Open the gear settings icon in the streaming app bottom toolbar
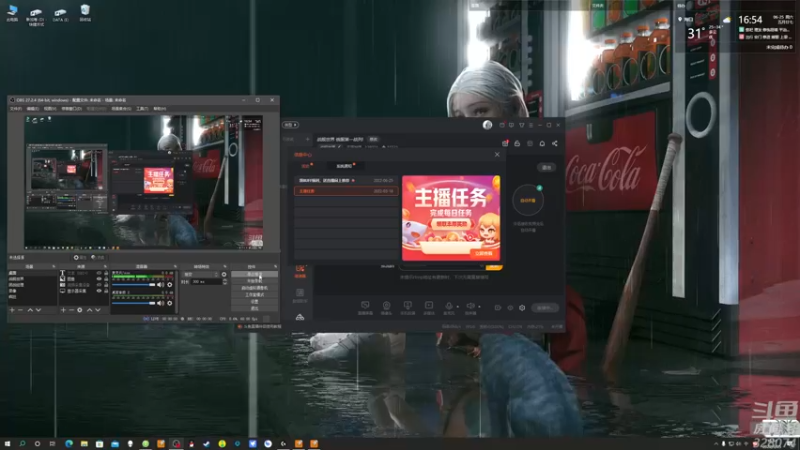Viewport: 800px width, 450px height. (522, 308)
